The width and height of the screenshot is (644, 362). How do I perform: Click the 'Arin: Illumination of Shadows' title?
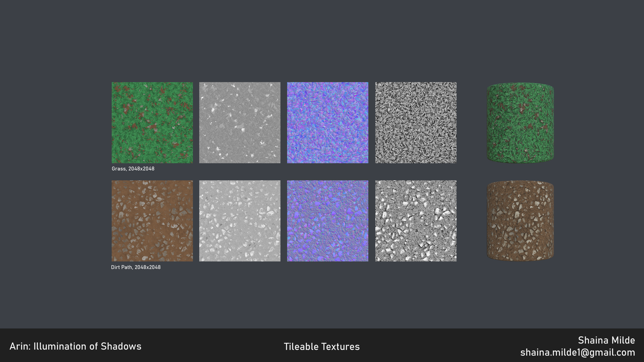coord(75,347)
